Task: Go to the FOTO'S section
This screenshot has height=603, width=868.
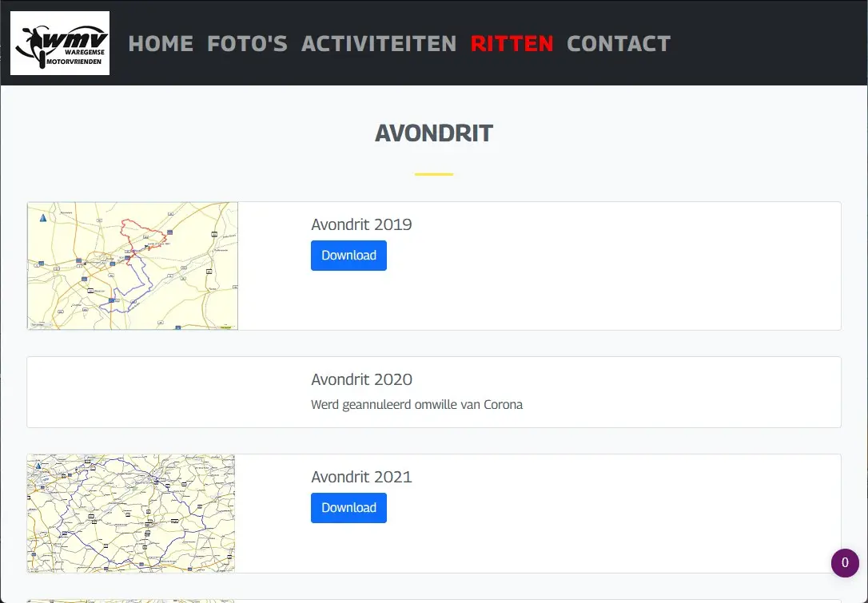Action: [247, 44]
